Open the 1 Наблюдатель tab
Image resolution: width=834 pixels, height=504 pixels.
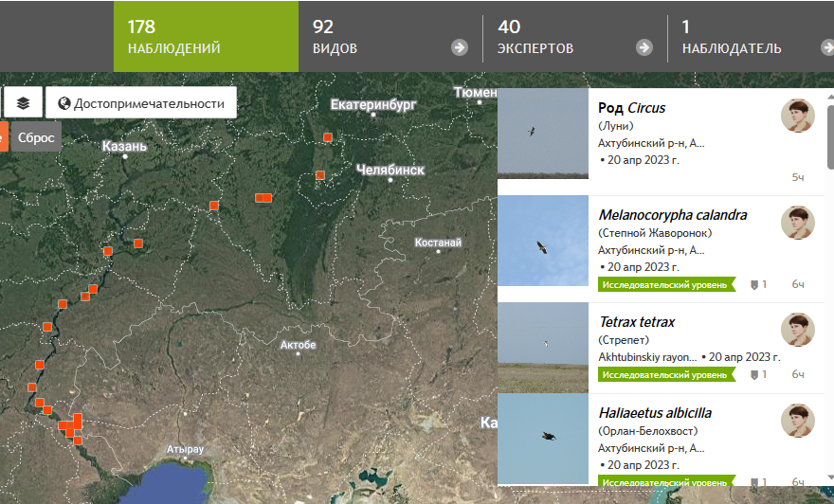point(751,37)
